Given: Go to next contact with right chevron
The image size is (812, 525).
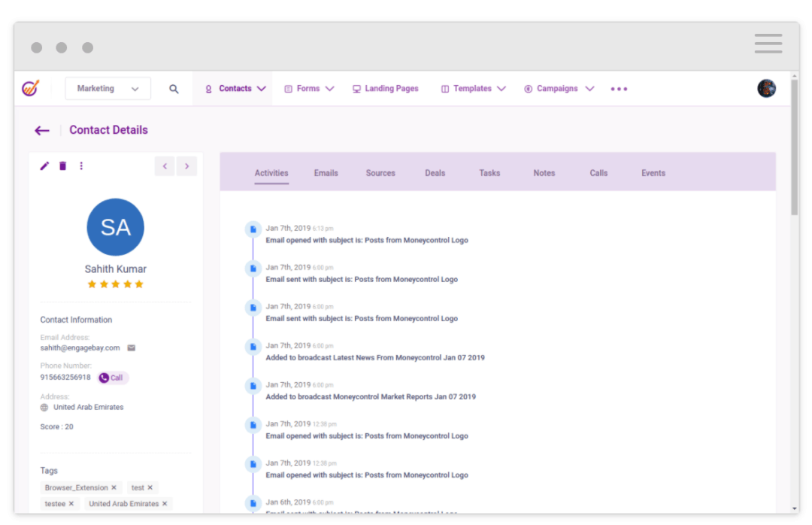Looking at the screenshot, I should (x=186, y=166).
